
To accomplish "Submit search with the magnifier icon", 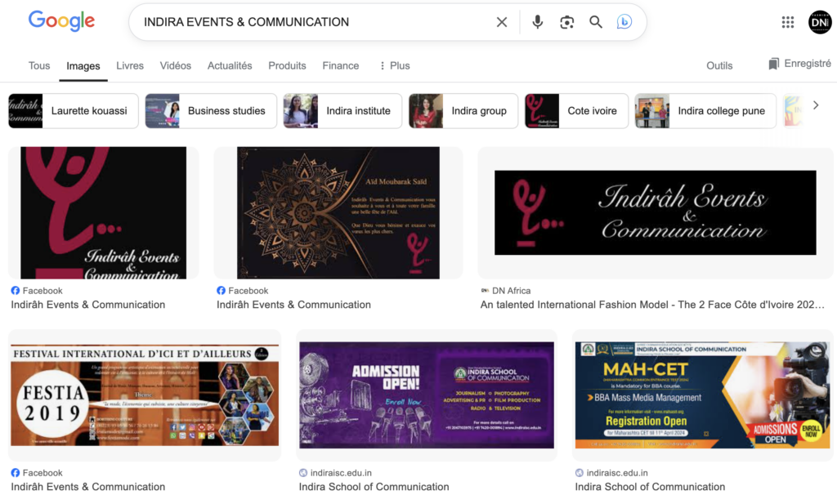I will coord(596,22).
